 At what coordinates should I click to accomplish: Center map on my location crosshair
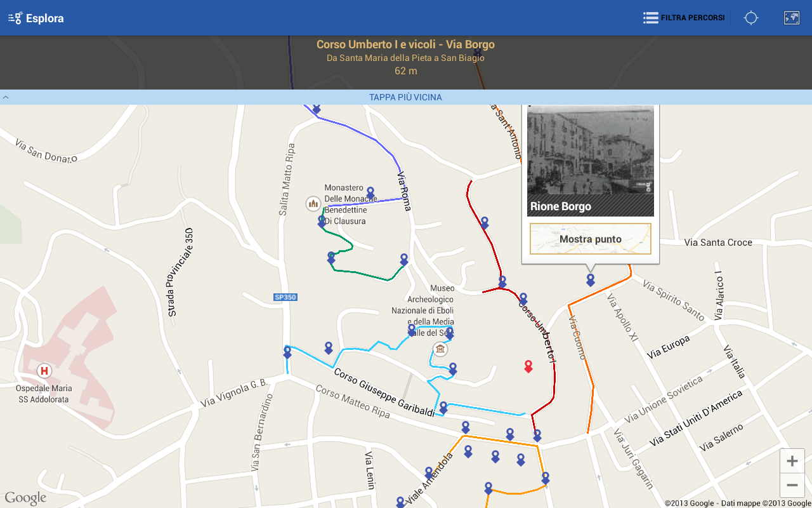[751, 18]
